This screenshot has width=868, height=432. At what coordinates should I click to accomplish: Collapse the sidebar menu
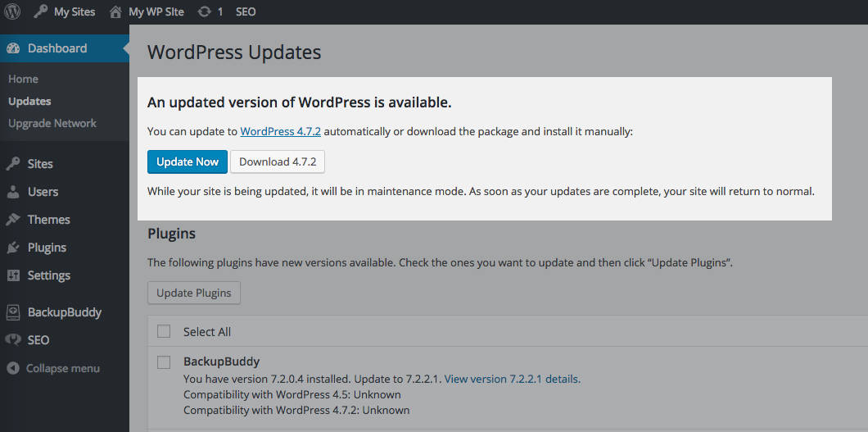[54, 368]
